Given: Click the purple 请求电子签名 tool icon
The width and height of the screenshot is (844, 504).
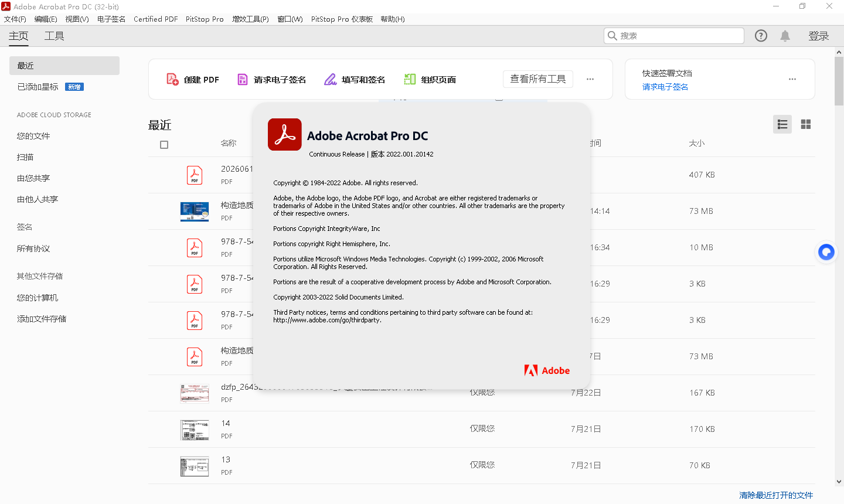Looking at the screenshot, I should (x=242, y=79).
